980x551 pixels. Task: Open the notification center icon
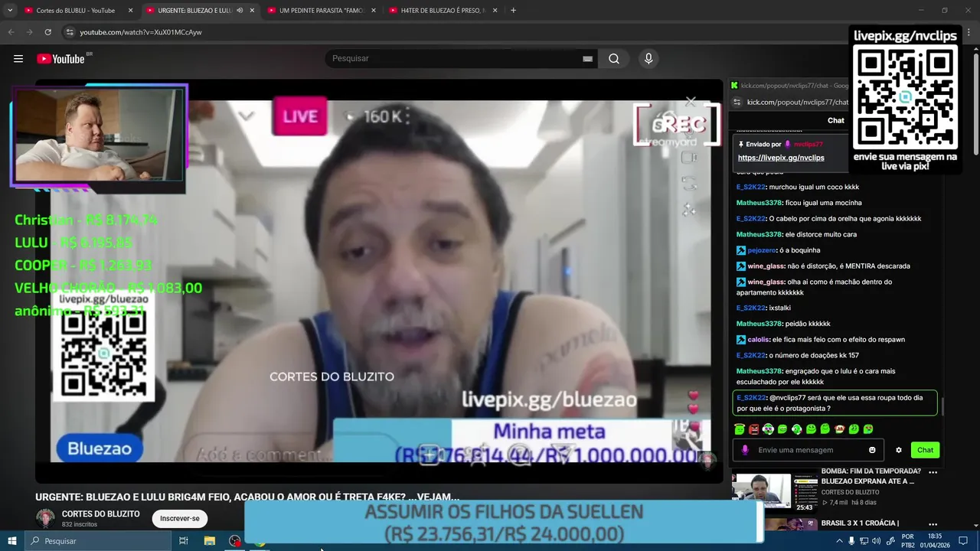point(963,541)
